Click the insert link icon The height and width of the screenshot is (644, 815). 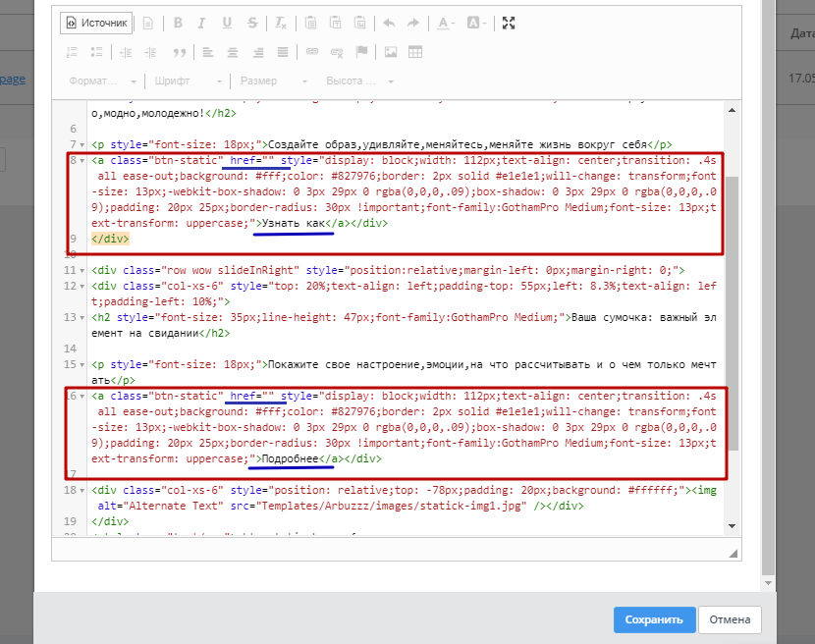[x=311, y=52]
